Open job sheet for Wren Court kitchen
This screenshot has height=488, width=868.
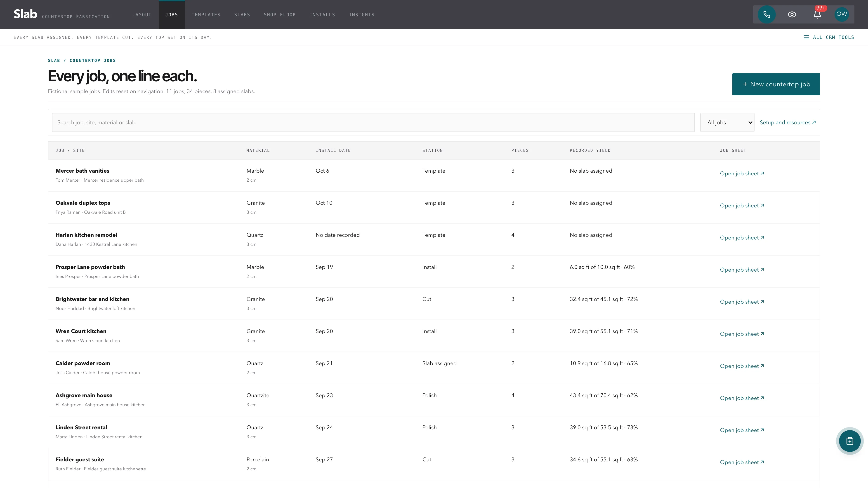point(742,334)
